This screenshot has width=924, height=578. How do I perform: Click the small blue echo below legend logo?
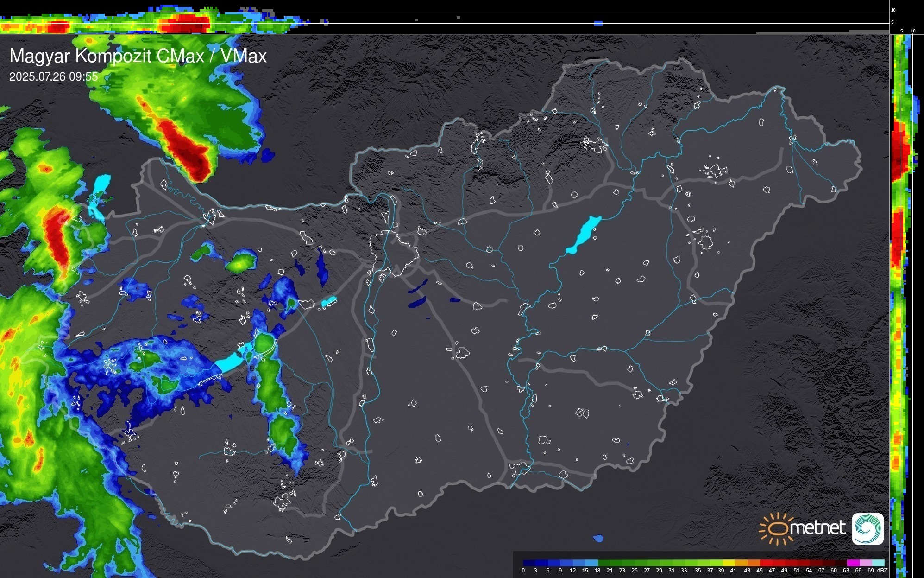click(597, 538)
